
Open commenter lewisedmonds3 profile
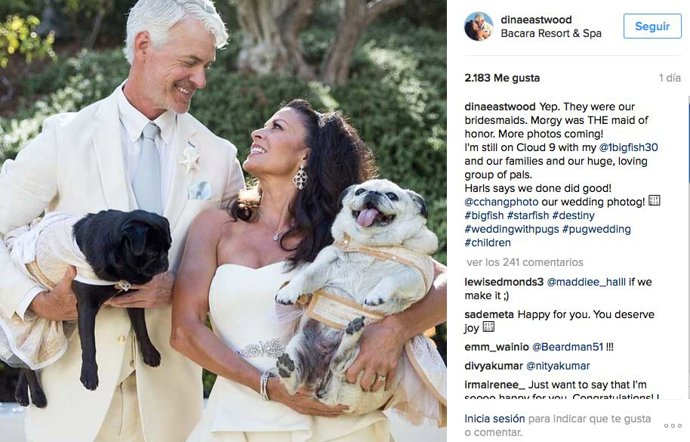point(504,282)
